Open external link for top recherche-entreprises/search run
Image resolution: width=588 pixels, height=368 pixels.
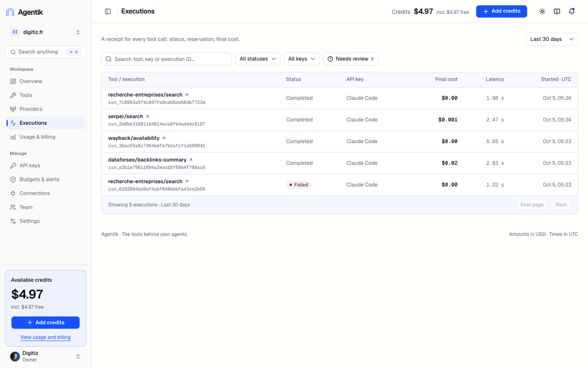pos(187,95)
